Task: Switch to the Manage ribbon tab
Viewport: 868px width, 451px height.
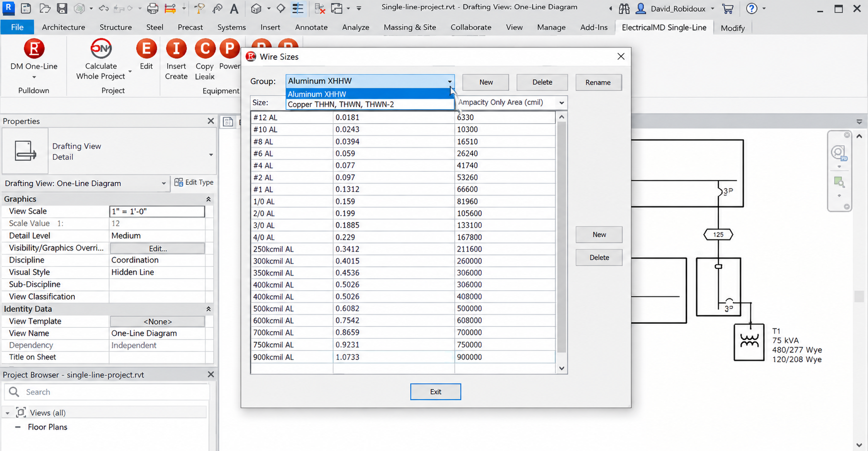Action: pyautogui.click(x=552, y=27)
